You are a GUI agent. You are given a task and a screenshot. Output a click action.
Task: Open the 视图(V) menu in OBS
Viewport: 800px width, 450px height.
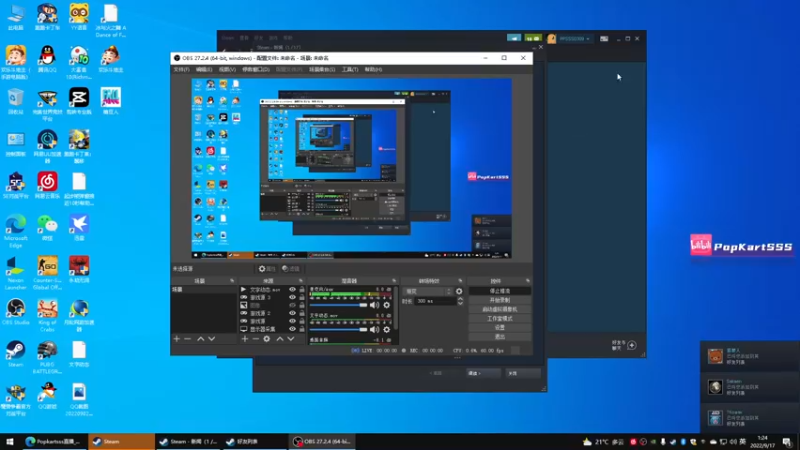point(227,69)
